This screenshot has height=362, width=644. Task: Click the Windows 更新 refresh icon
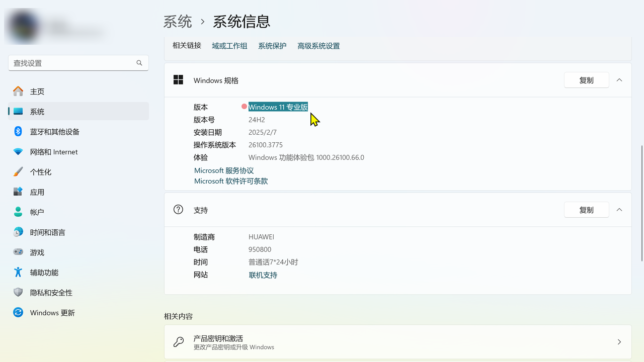click(x=18, y=312)
